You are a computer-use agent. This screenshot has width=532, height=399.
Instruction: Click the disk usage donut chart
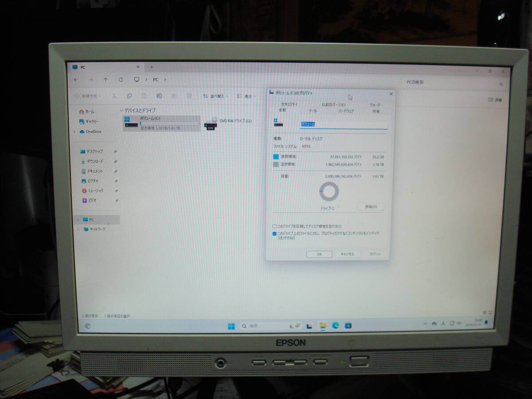click(329, 192)
